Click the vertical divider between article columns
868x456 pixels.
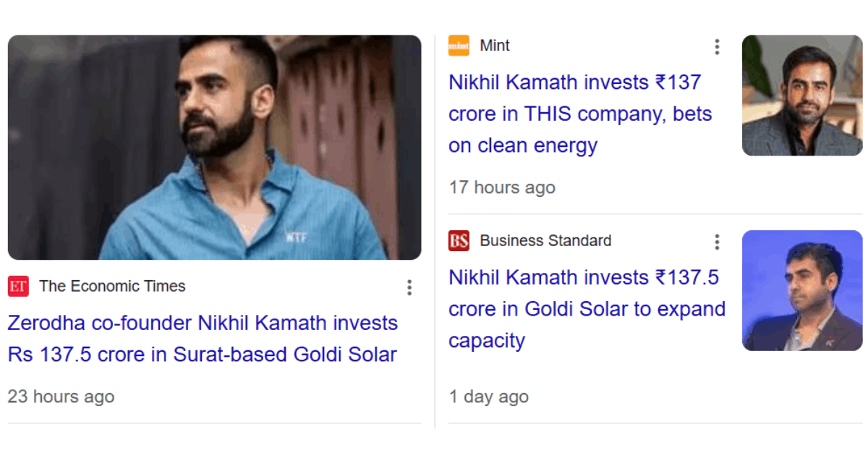point(435,232)
